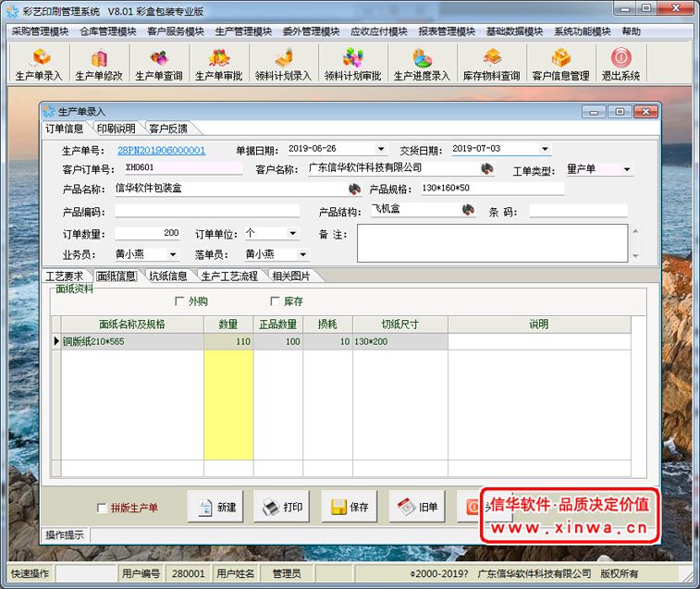Switch to 面纸信息 tab

point(117,276)
